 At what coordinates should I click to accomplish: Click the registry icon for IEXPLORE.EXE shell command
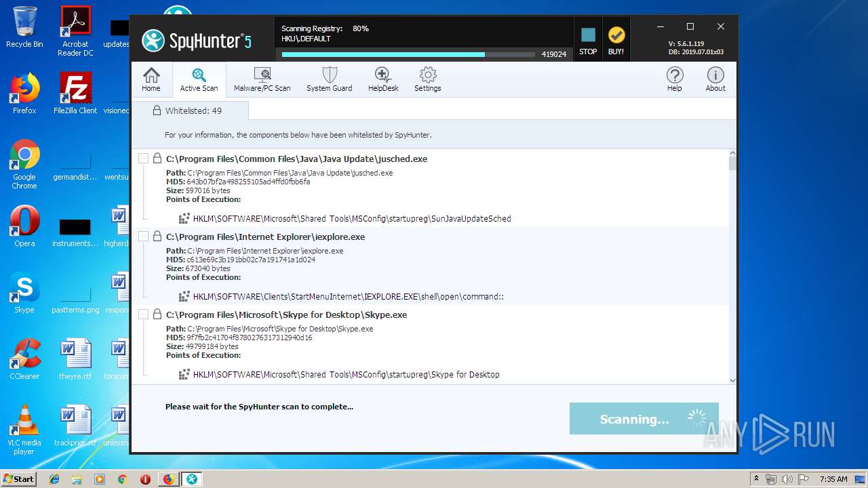[x=184, y=296]
